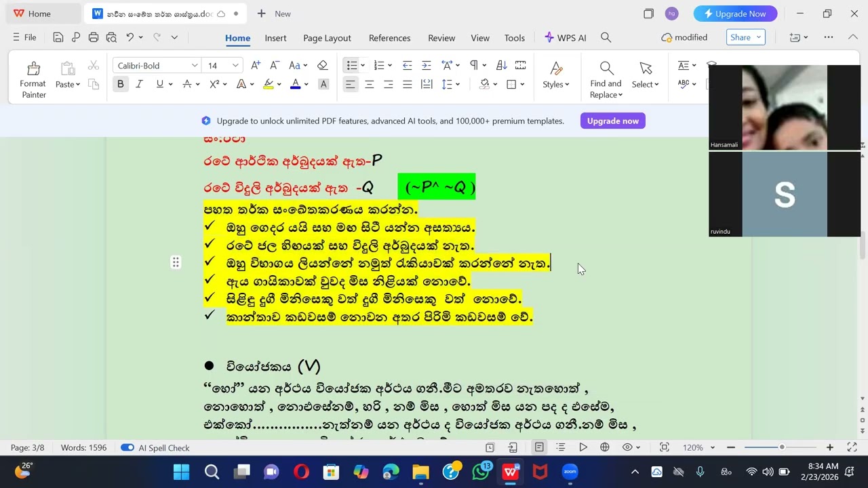
Task: Decrease paragraph indent
Action: click(x=407, y=65)
